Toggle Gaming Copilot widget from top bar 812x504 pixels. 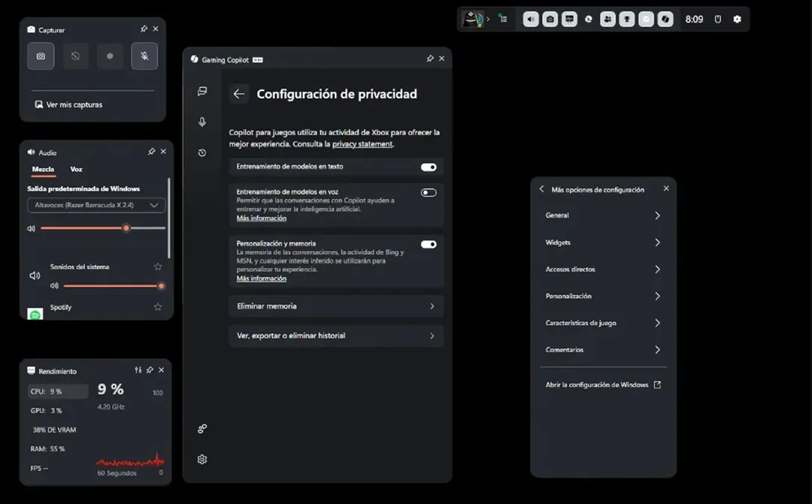pos(665,19)
